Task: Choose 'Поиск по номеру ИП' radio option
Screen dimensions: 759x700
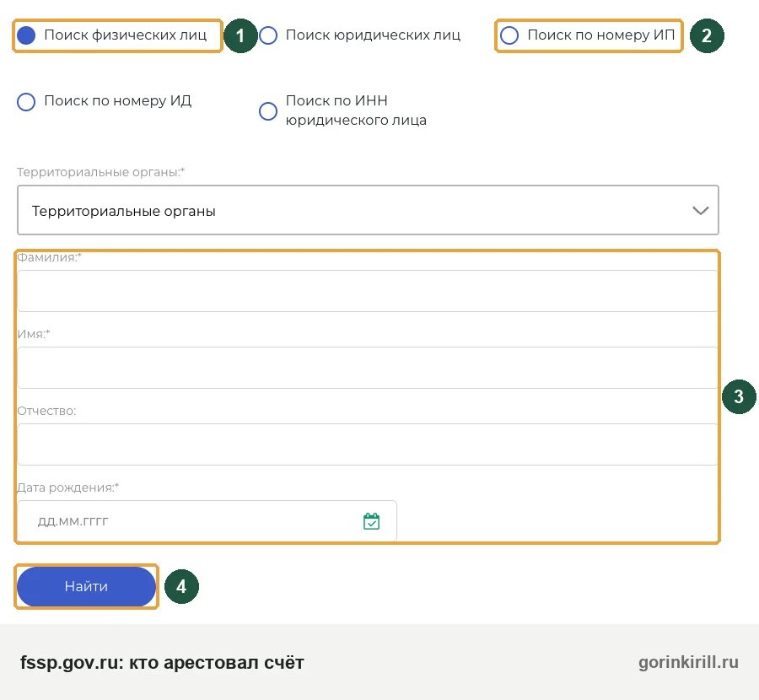Action: [509, 35]
